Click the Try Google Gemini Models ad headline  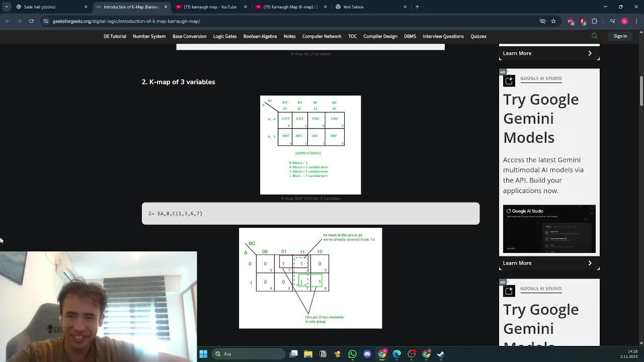click(x=541, y=118)
